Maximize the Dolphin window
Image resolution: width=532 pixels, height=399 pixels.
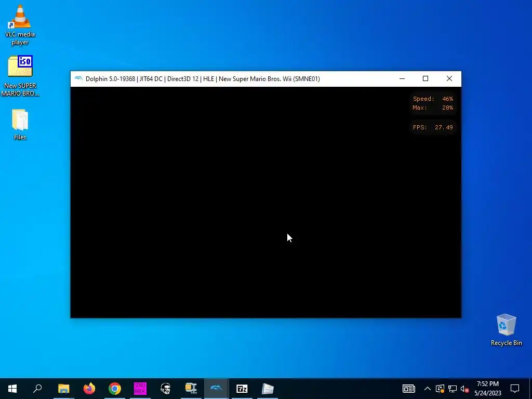click(x=425, y=79)
